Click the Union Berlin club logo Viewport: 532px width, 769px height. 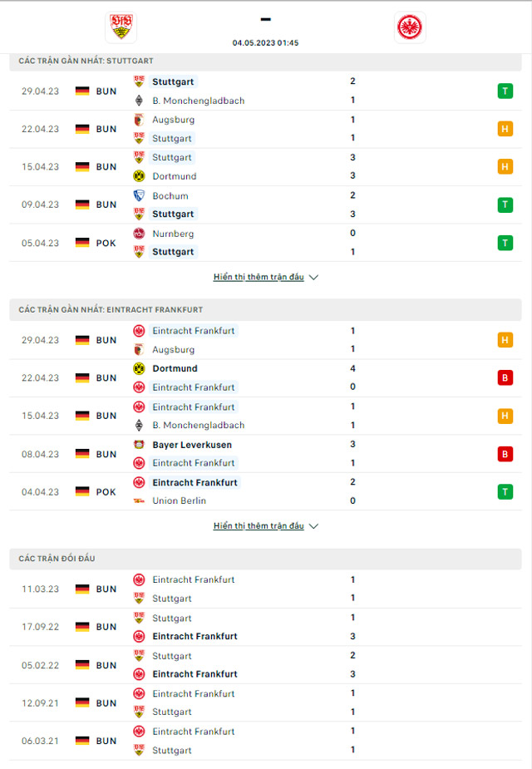point(139,500)
